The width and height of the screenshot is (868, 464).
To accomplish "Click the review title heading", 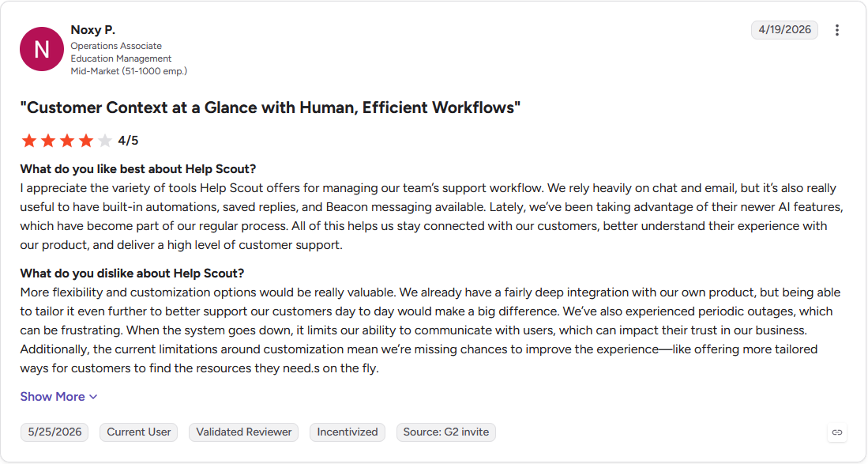I will pyautogui.click(x=270, y=108).
